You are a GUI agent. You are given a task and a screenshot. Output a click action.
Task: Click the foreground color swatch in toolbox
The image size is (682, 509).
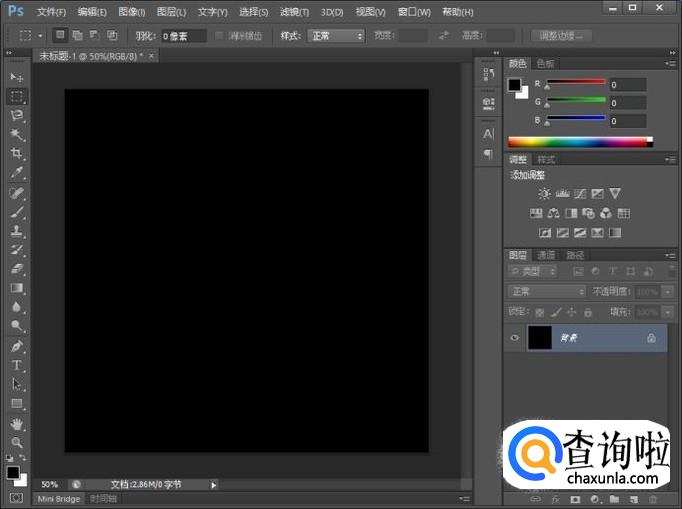coord(13,471)
